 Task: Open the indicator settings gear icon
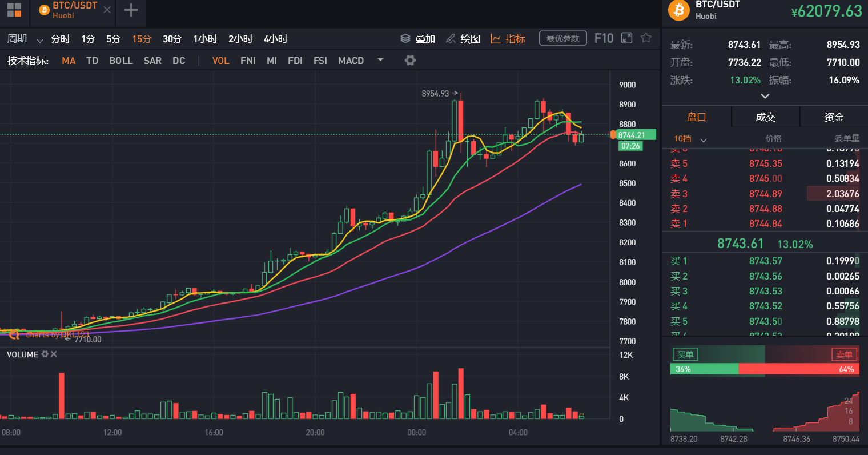point(410,59)
